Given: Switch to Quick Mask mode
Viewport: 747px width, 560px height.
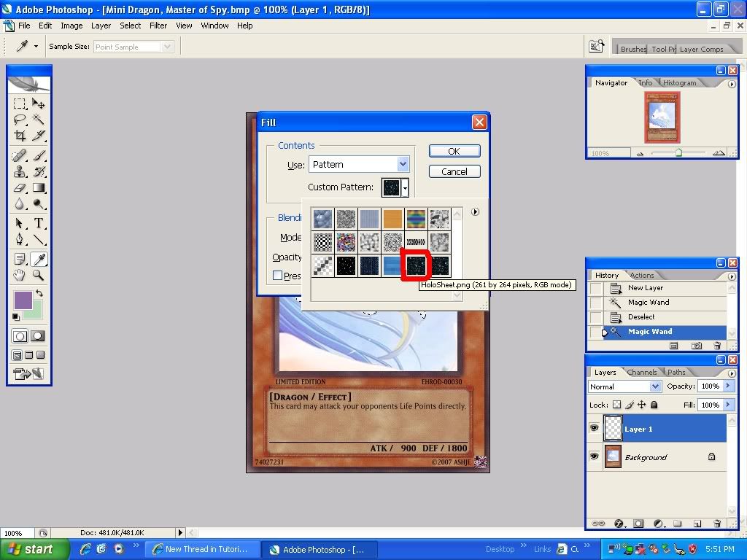Looking at the screenshot, I should tap(38, 336).
